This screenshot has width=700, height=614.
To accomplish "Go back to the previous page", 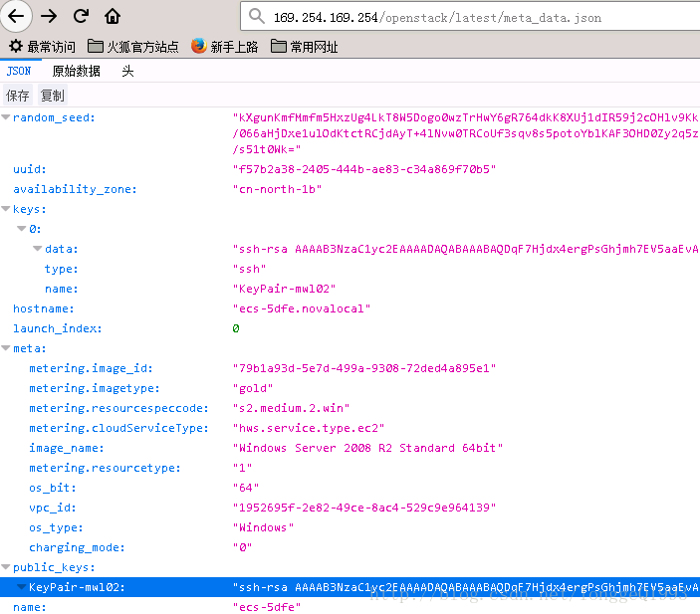I will [16, 16].
